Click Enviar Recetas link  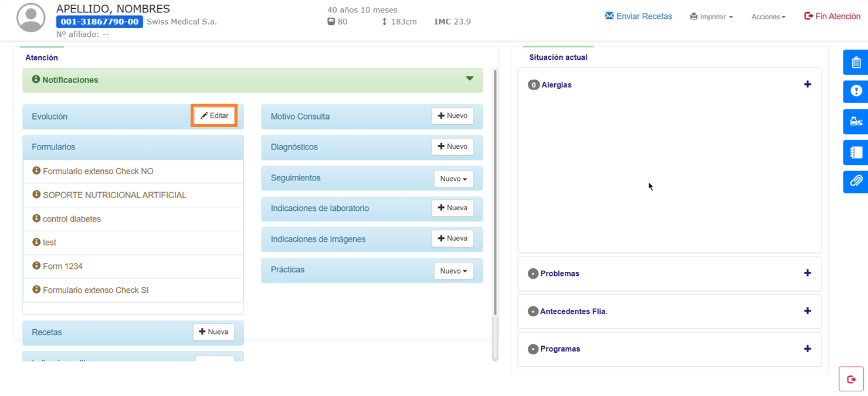pos(638,16)
